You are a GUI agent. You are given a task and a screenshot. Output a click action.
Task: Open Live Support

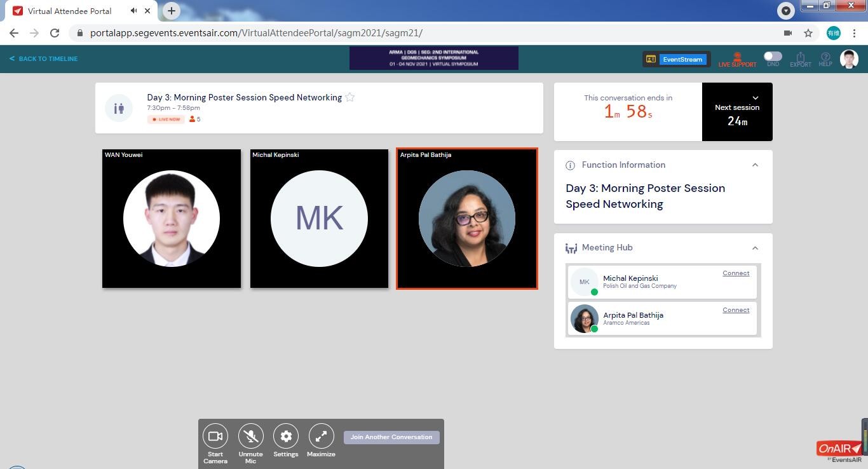coord(737,60)
